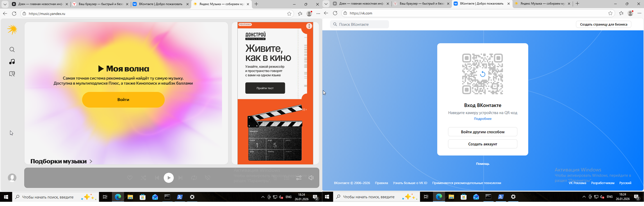Viewport: 644px width, 206px height.
Task: Open search in Yandex Music sidebar
Action: click(x=12, y=49)
